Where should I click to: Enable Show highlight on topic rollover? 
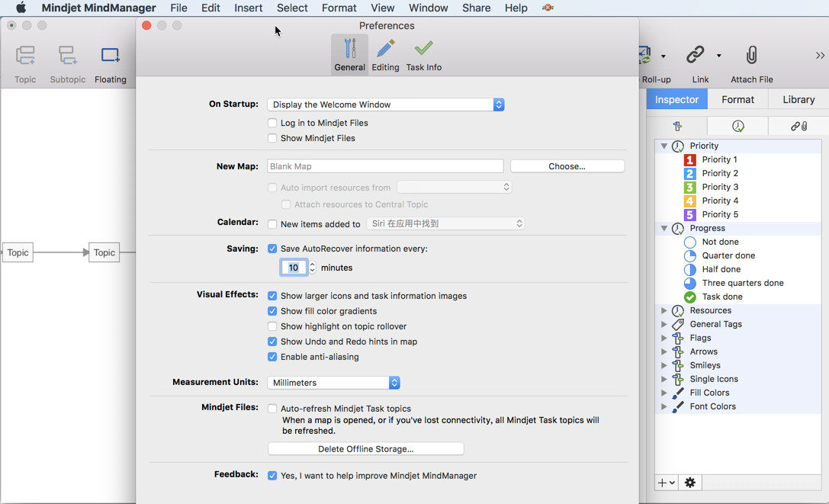click(x=272, y=326)
